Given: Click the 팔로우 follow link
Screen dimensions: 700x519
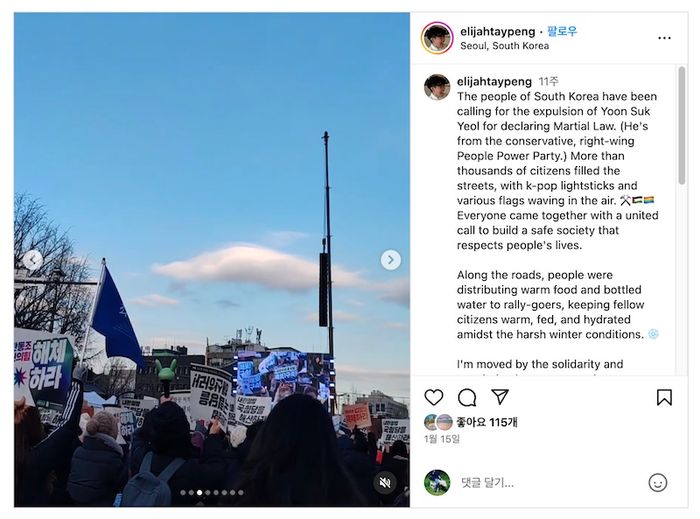Looking at the screenshot, I should pyautogui.click(x=562, y=31).
